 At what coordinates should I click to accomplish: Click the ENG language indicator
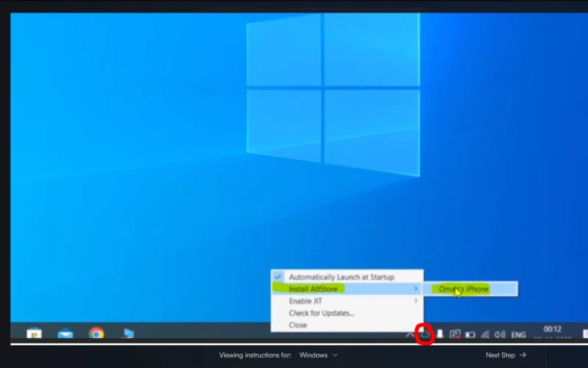click(518, 334)
